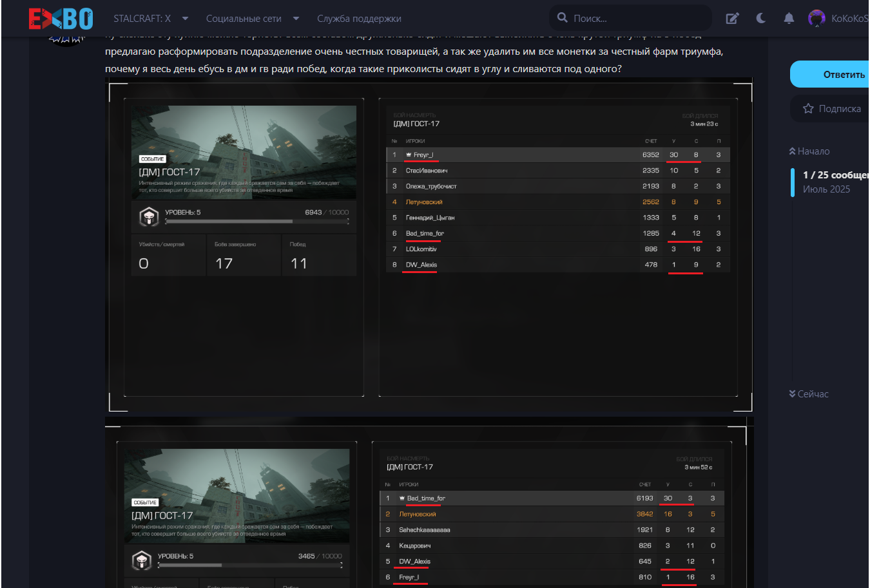Open KoKoKoS user avatar menu
Image resolution: width=870 pixels, height=588 pixels.
point(817,18)
